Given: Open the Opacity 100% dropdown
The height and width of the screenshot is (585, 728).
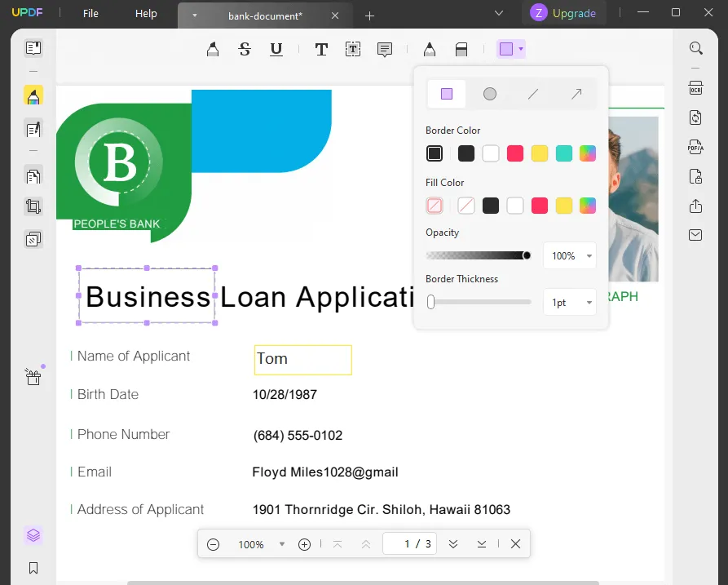Looking at the screenshot, I should click(x=570, y=255).
